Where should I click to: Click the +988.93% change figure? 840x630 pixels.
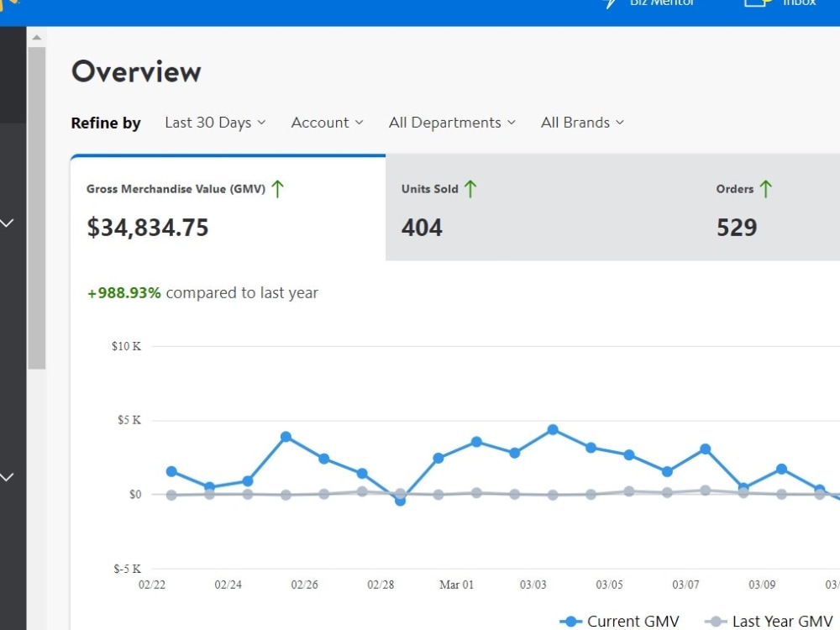[x=123, y=293]
